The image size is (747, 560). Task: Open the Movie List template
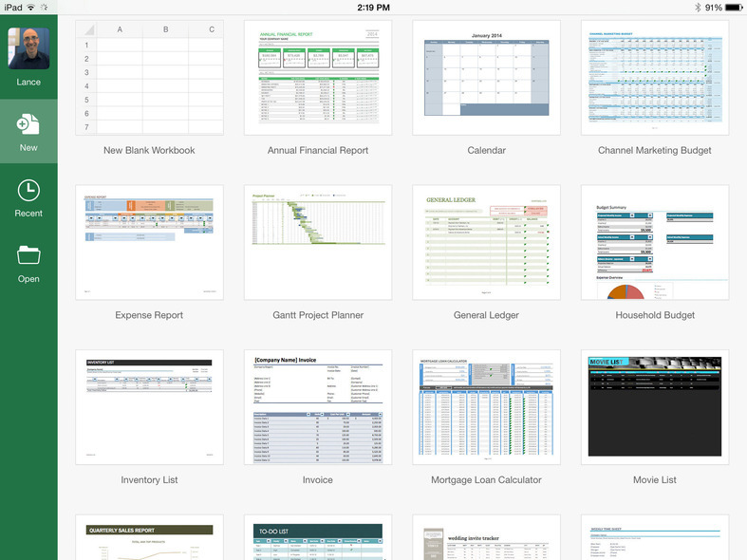tap(654, 407)
